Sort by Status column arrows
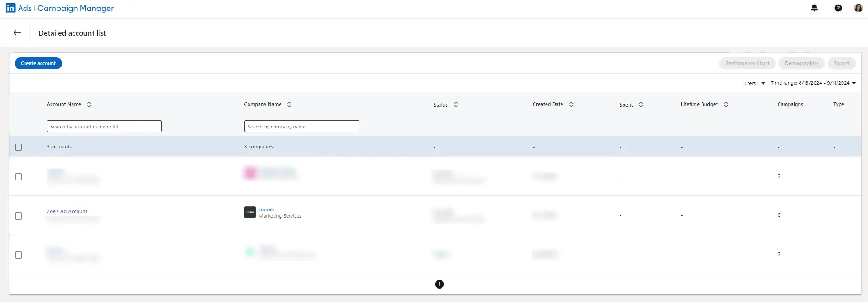 (456, 104)
